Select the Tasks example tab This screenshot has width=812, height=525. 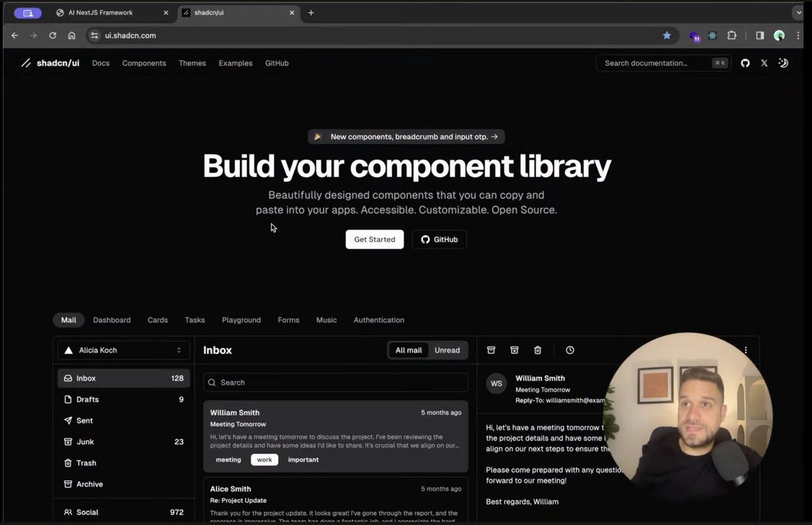tap(195, 320)
